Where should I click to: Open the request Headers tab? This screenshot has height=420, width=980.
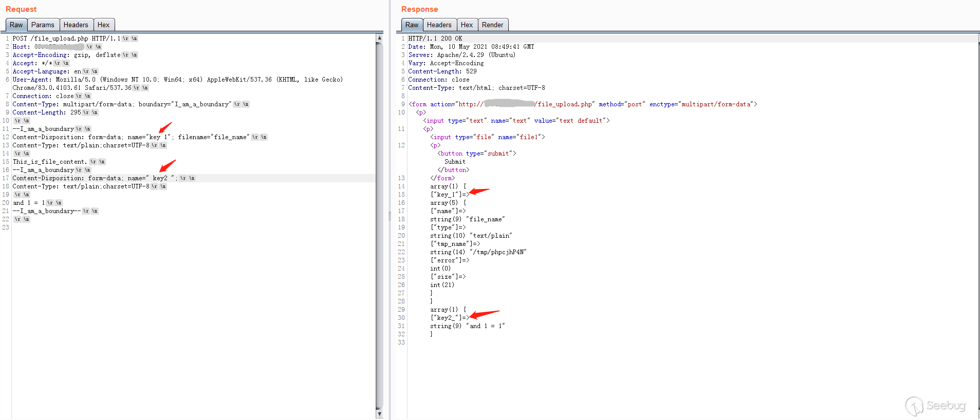[x=76, y=25]
